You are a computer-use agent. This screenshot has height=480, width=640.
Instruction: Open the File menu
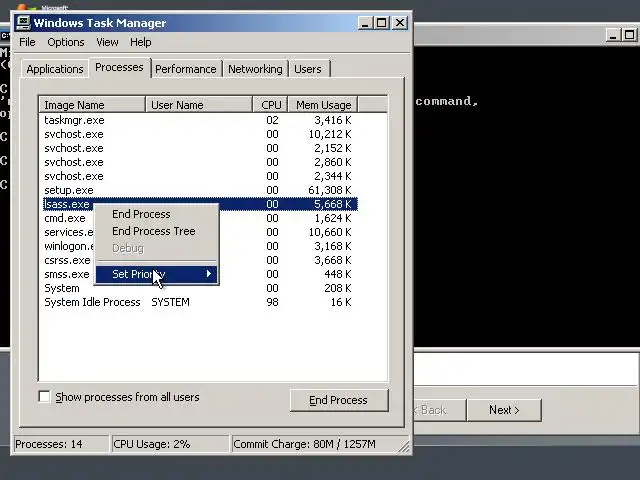coord(27,42)
